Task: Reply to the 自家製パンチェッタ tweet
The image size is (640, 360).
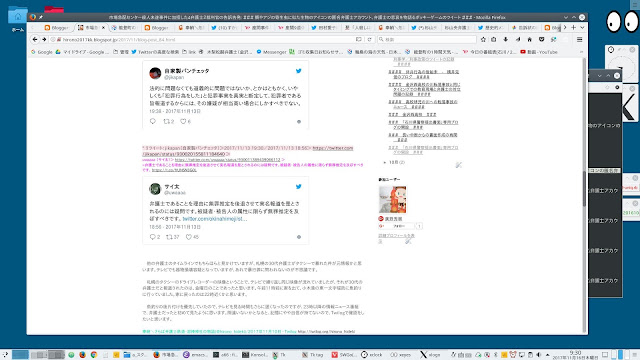Action: [x=153, y=121]
